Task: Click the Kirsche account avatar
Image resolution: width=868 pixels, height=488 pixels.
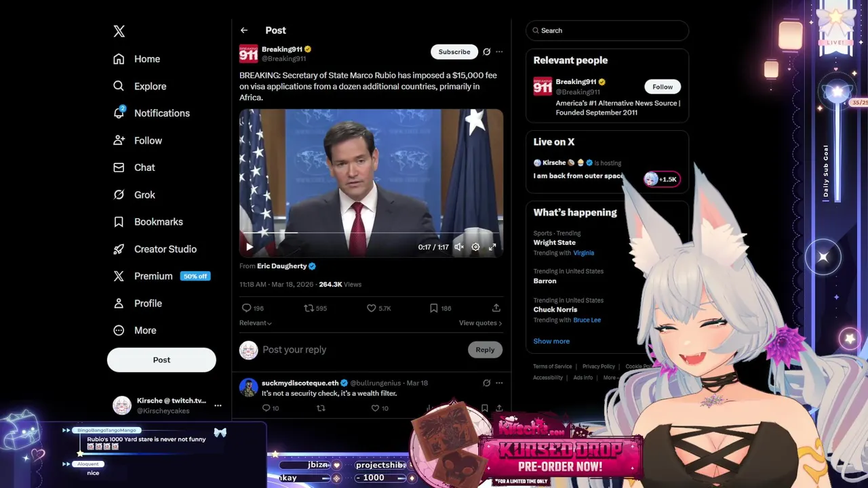Action: (122, 405)
